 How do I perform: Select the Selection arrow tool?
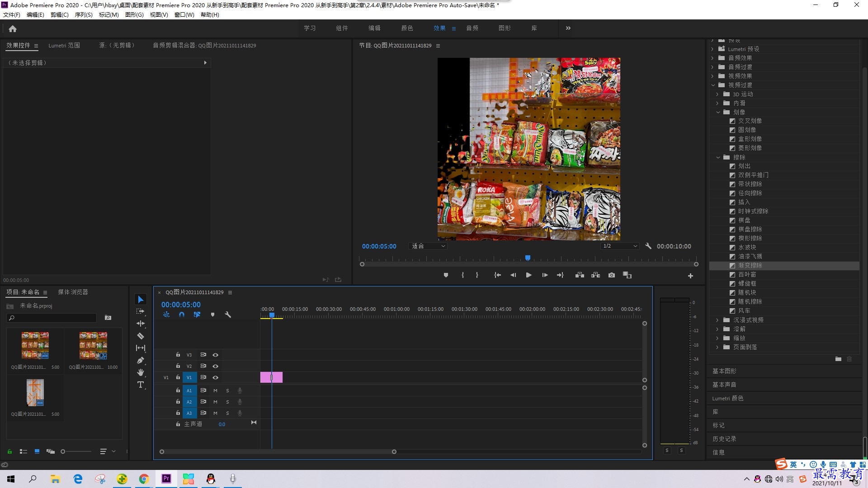(141, 300)
